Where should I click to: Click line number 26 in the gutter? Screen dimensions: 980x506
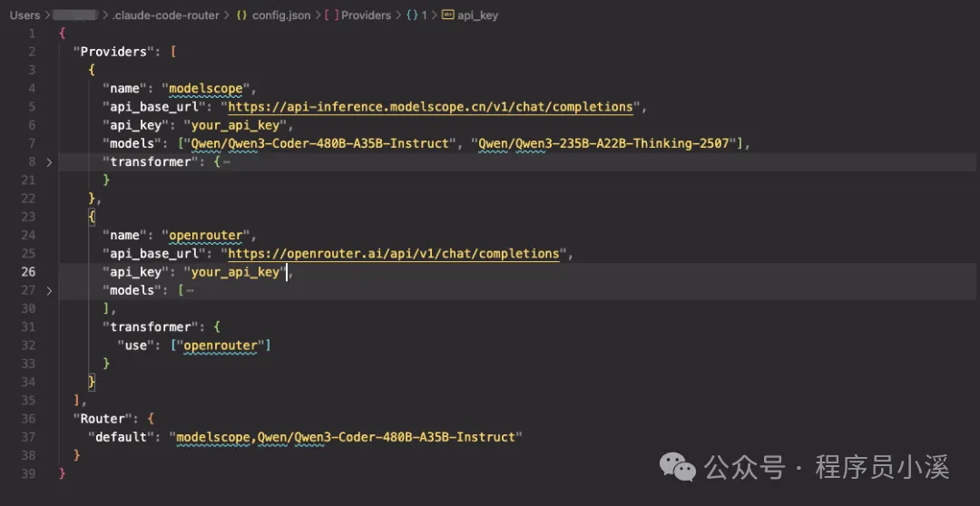[x=29, y=272]
